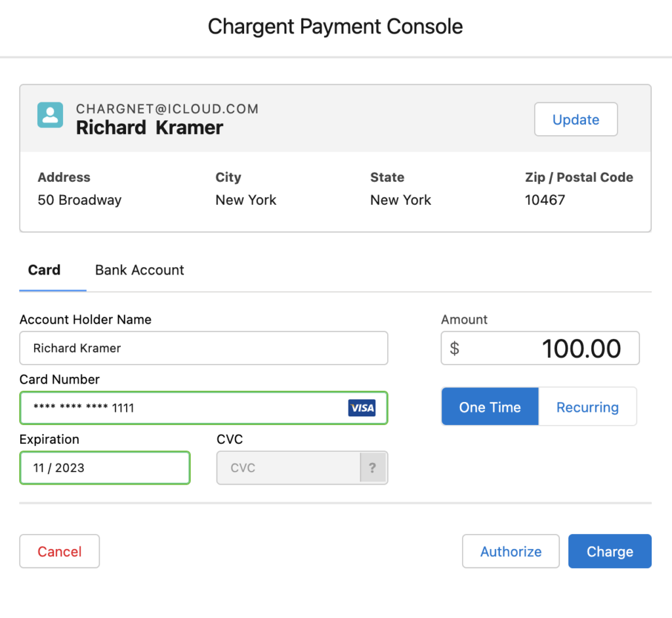This screenshot has width=672, height=618.
Task: Click the CVC input box
Action: pyautogui.click(x=289, y=468)
